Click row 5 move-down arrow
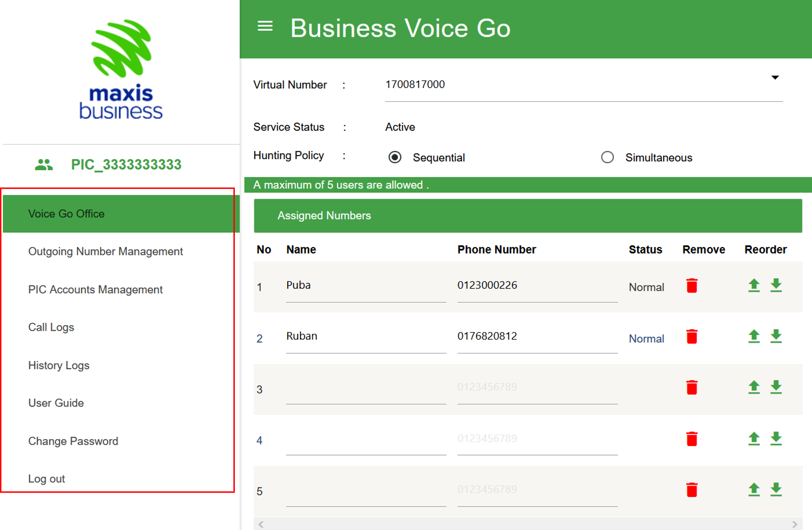This screenshot has height=530, width=812. click(776, 489)
